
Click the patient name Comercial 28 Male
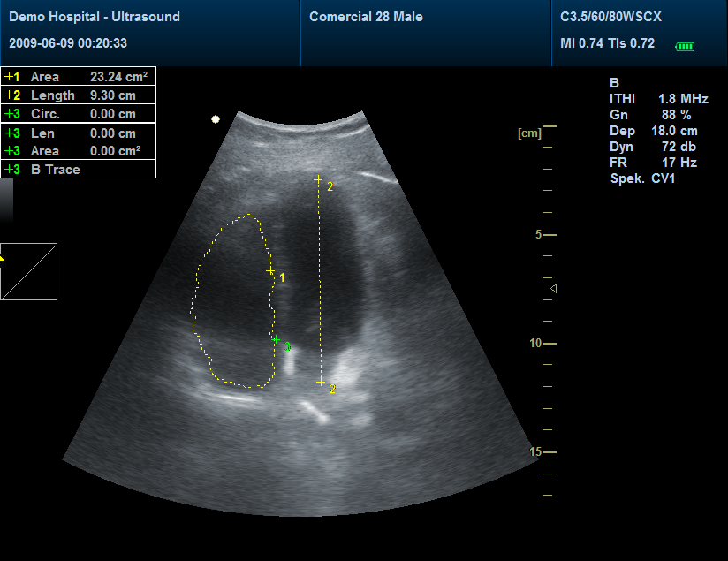click(366, 17)
